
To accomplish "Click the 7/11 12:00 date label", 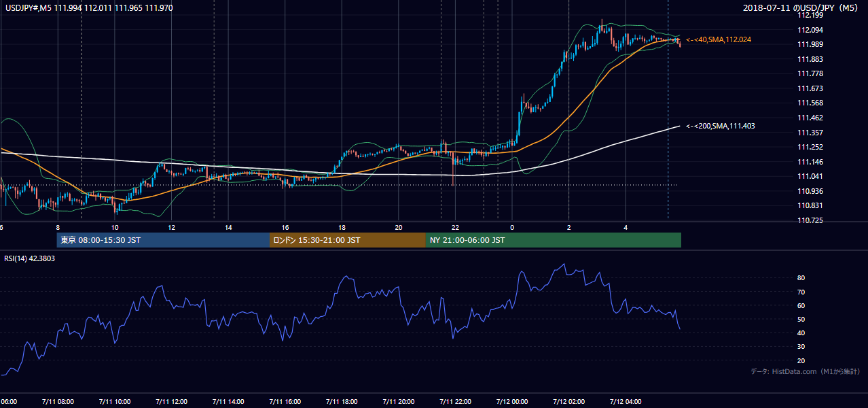I will (x=171, y=402).
